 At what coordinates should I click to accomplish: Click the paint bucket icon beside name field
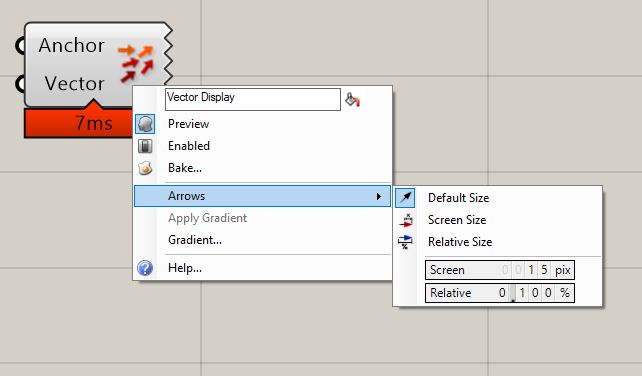coord(352,100)
